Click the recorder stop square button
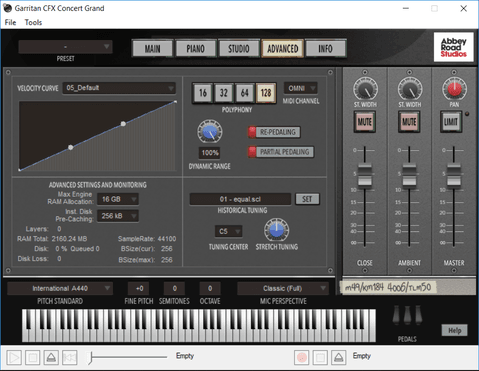The height and width of the screenshot is (371, 479). point(320,358)
